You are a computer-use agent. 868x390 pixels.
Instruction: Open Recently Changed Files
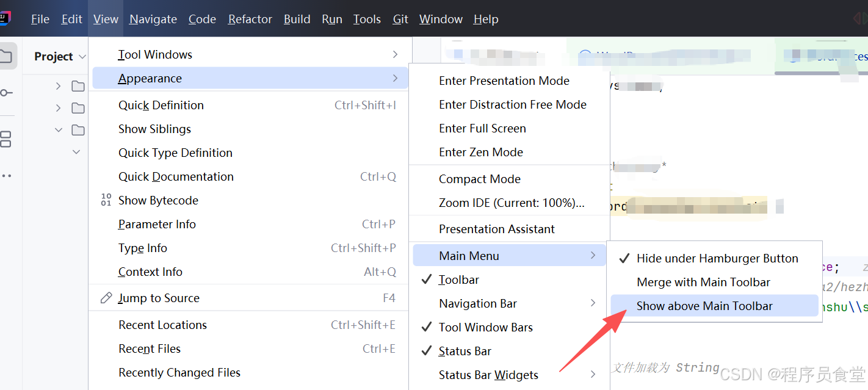[x=250, y=372]
